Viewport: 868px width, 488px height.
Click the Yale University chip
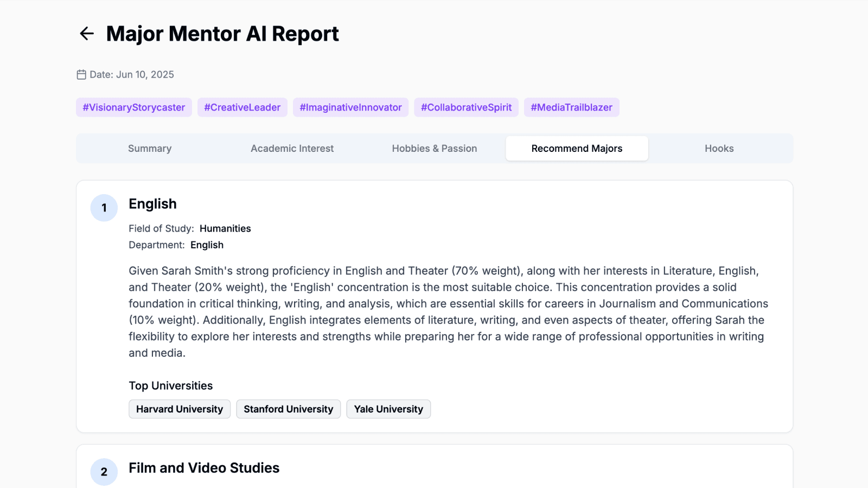[388, 409]
